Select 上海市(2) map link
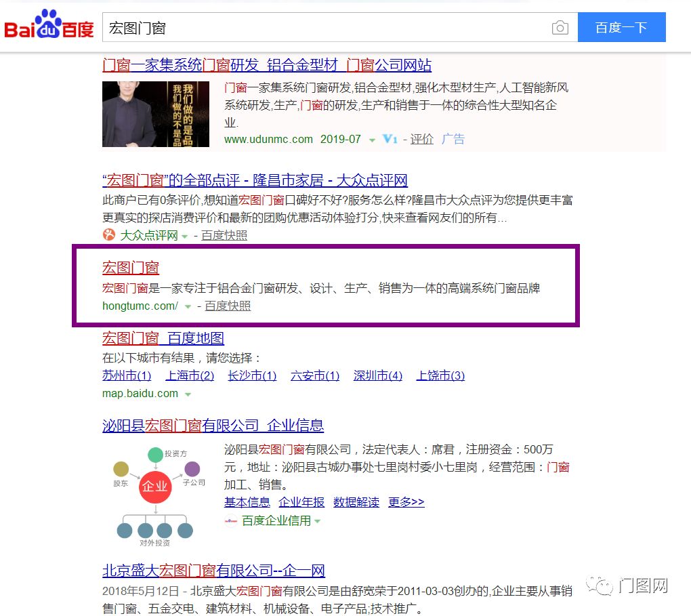This screenshot has height=616, width=691. click(190, 375)
